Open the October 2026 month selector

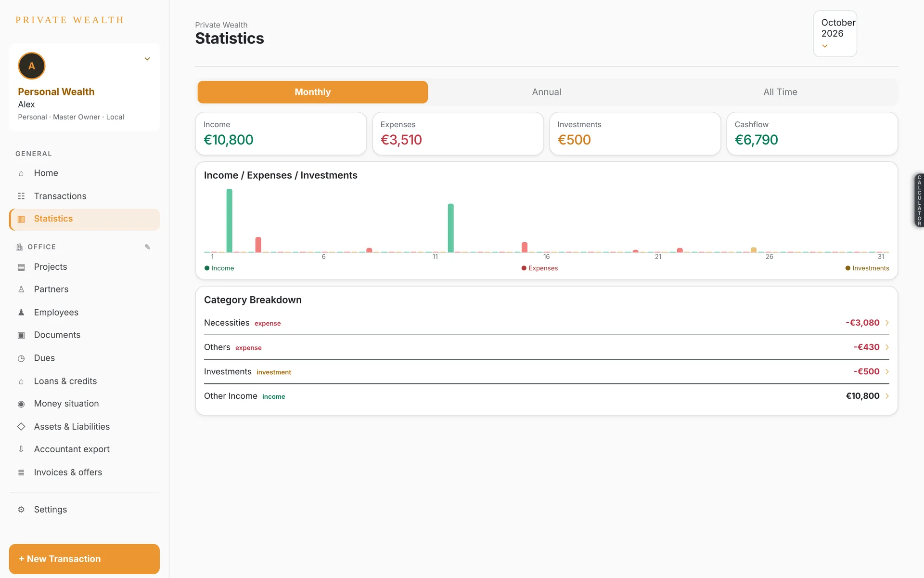[835, 34]
